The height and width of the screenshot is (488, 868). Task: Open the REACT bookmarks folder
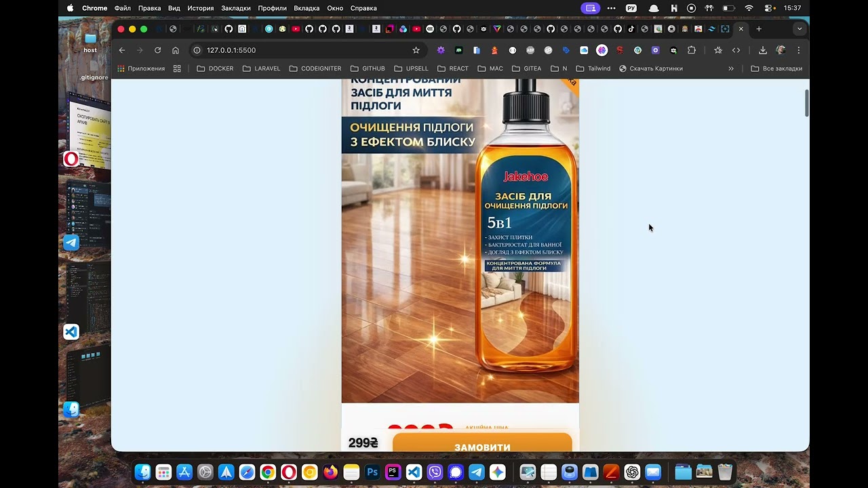click(453, 68)
